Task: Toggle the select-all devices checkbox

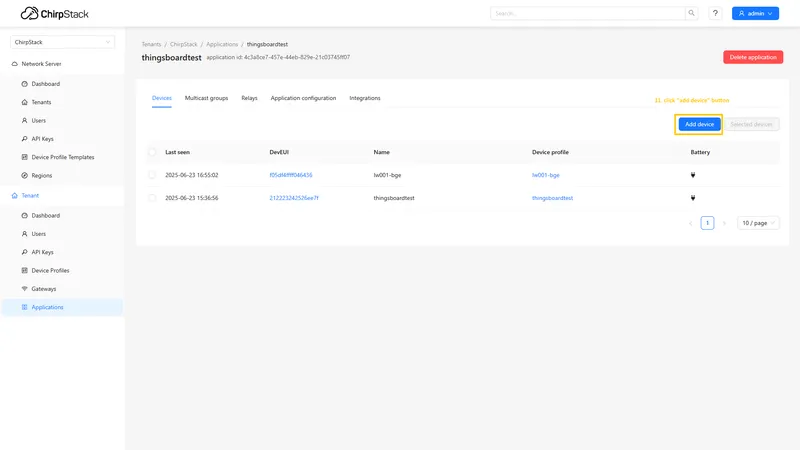Action: [152, 152]
